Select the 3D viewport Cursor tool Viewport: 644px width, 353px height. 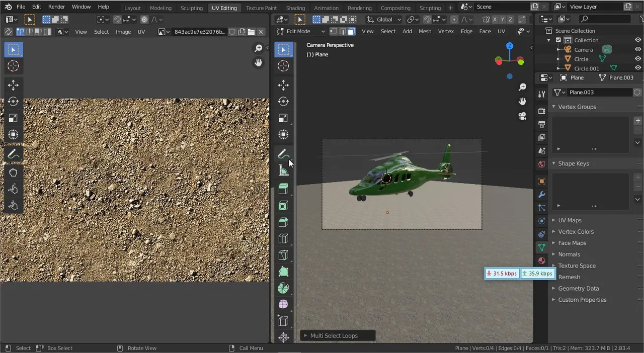(283, 66)
